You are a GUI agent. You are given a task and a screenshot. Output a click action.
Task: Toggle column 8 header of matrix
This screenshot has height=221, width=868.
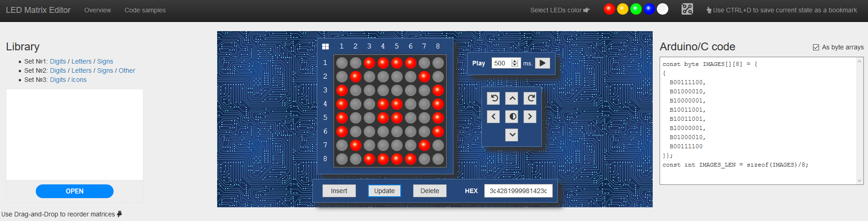[x=438, y=46]
